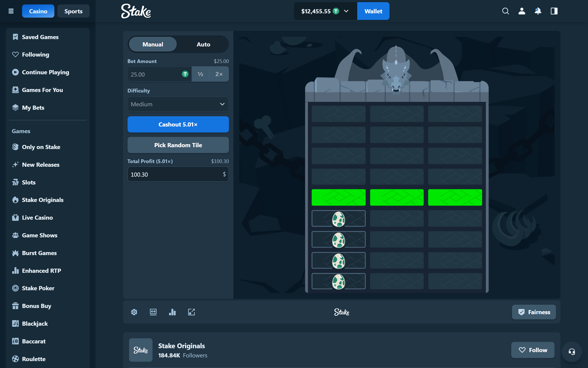Open the Fairness button
This screenshot has height=368, width=588.
coord(534,312)
